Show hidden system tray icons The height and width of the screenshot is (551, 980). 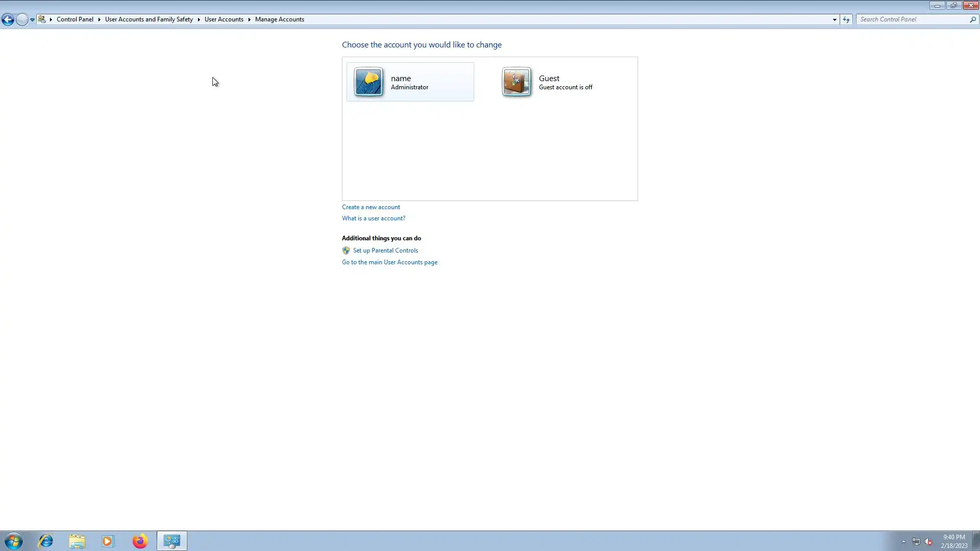click(903, 541)
